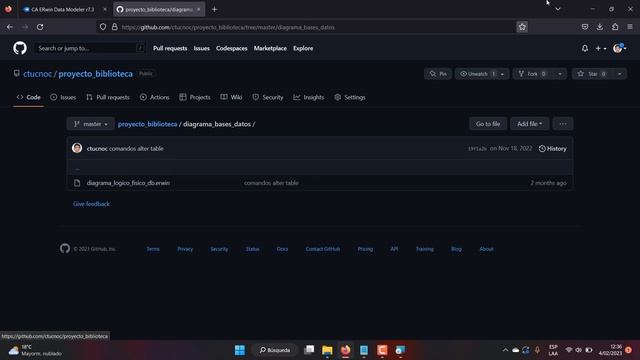
Task: Show hidden system tray icons
Action: pyautogui.click(x=505, y=350)
